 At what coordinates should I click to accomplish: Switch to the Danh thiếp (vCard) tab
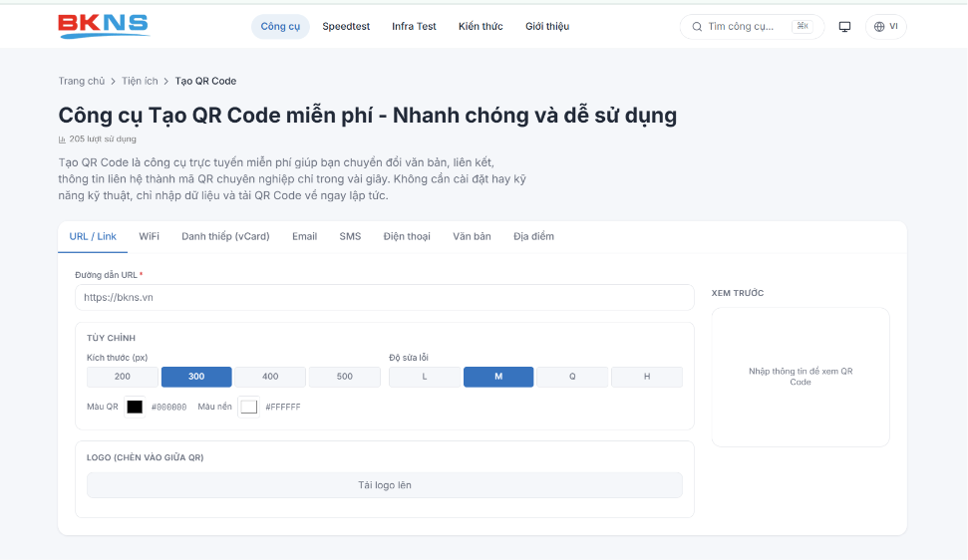(x=225, y=236)
